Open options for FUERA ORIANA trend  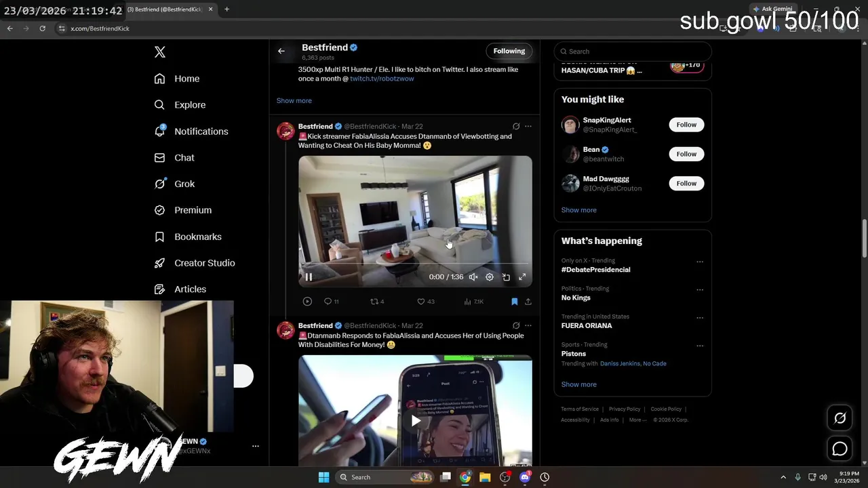(700, 318)
